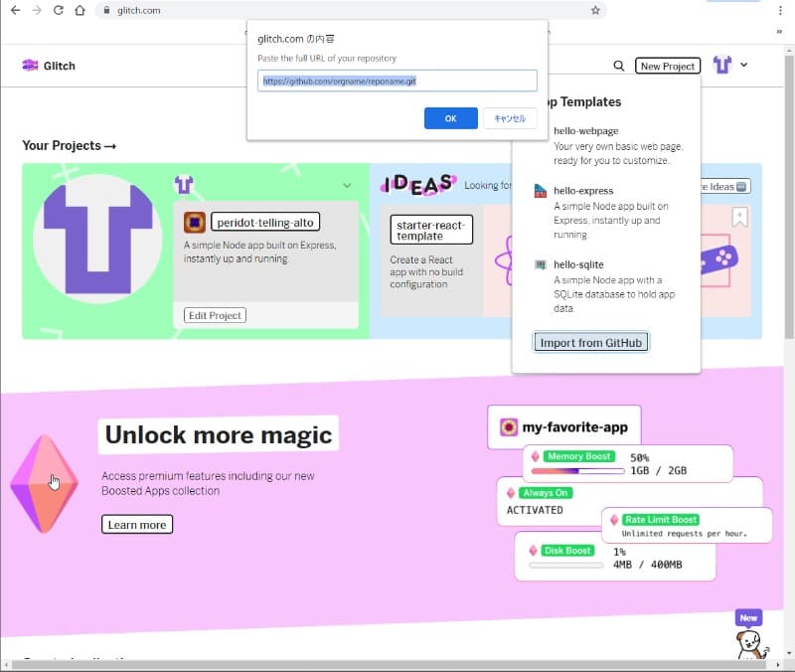Click the hello-express template icon
This screenshot has width=795, height=672.
(x=541, y=191)
